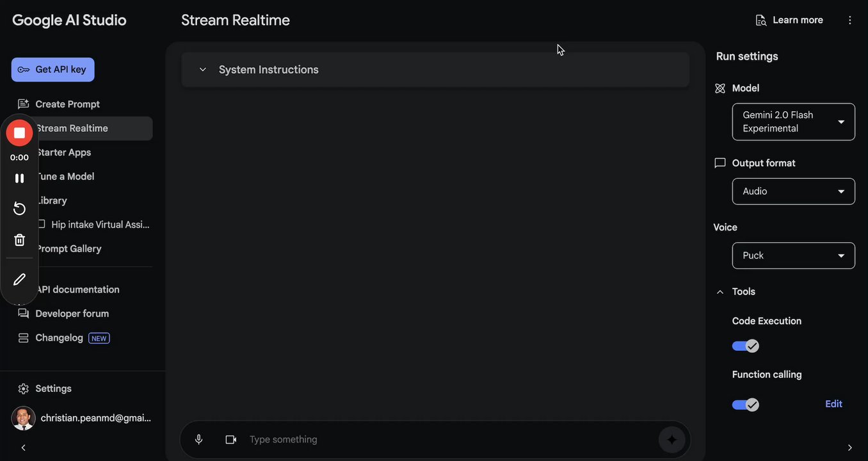Expand the System Instructions section
The width and height of the screenshot is (868, 461).
[x=203, y=70]
